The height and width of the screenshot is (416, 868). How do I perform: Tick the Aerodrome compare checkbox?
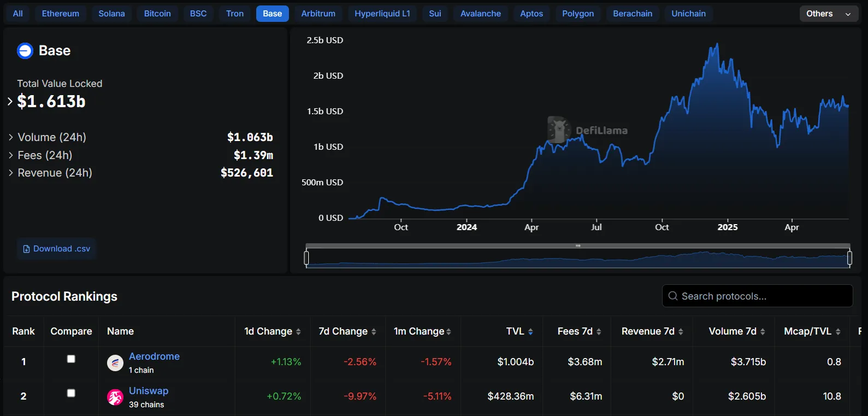click(x=71, y=359)
